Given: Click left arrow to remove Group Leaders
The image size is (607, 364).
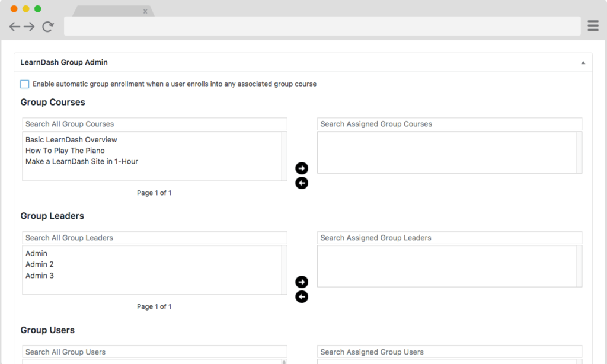Looking at the screenshot, I should tap(302, 296).
